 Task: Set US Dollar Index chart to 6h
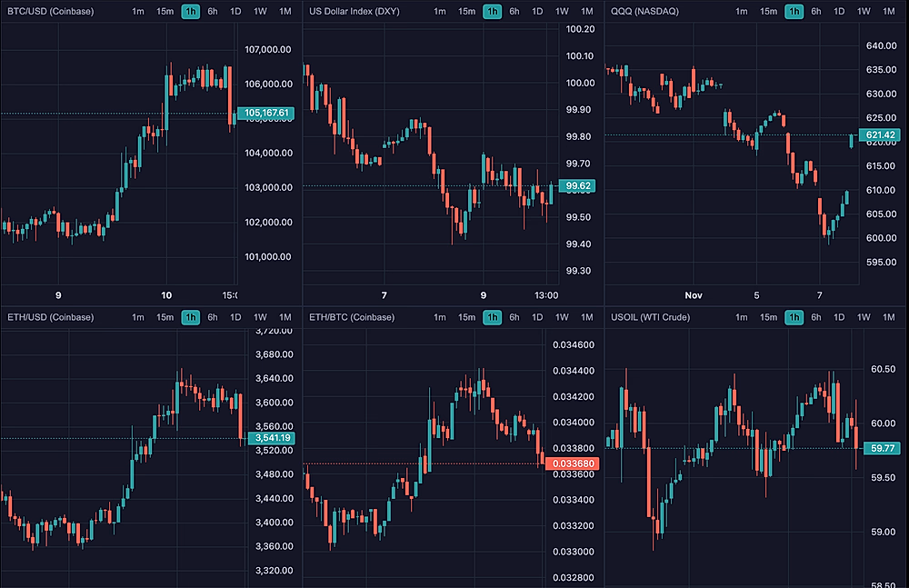514,12
